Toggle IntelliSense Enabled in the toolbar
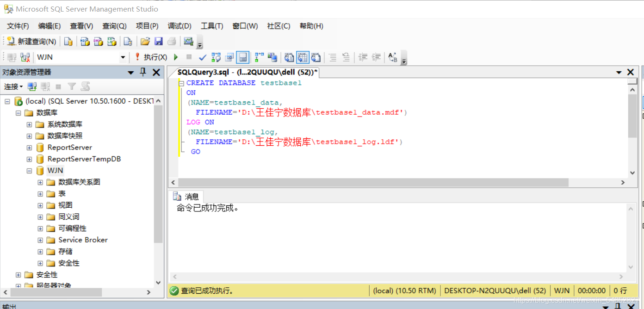Viewport: 644px width, 309px height. pos(243,57)
